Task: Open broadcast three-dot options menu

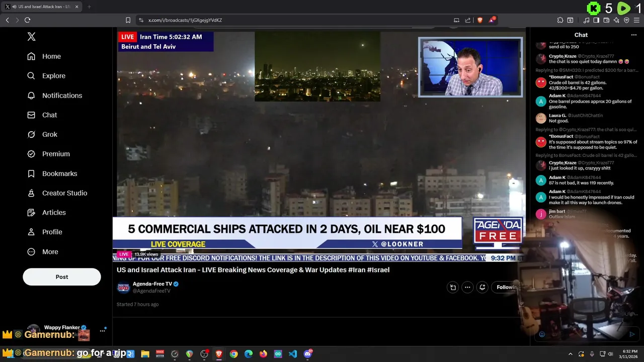Action: coord(467,288)
